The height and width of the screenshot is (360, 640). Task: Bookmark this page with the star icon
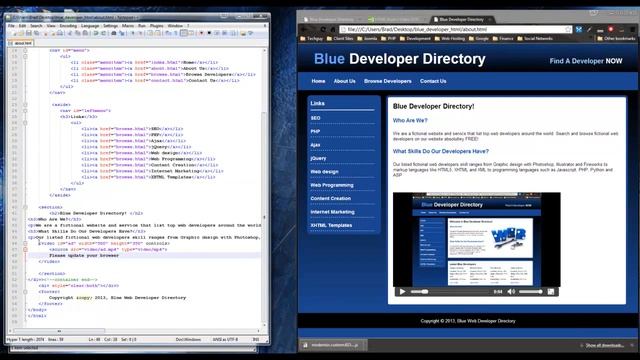click(568, 29)
